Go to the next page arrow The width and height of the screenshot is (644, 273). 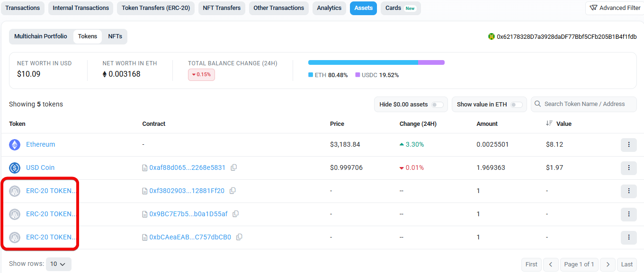coord(608,264)
